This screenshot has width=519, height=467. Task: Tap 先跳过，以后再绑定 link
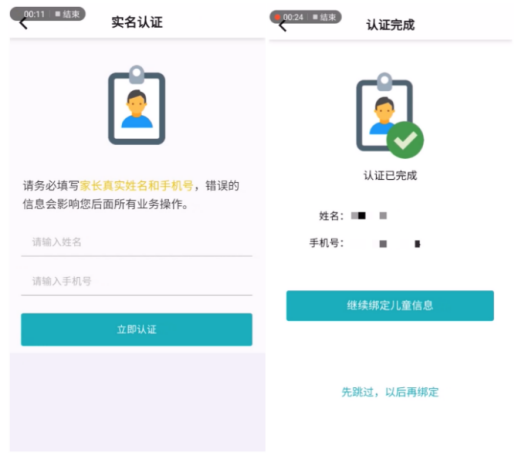[390, 392]
